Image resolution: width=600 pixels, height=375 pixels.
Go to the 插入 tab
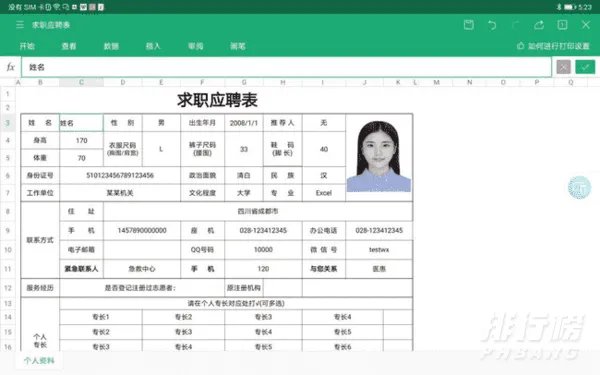tap(153, 46)
